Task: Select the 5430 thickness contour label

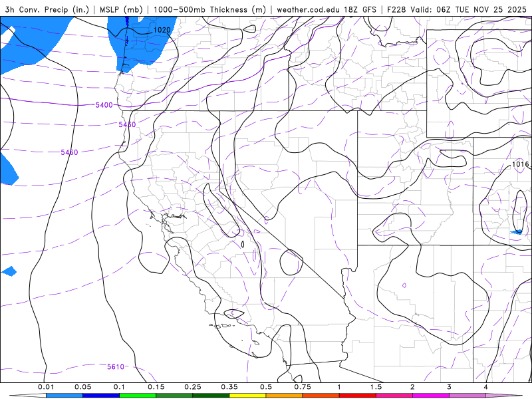Action: coord(127,124)
